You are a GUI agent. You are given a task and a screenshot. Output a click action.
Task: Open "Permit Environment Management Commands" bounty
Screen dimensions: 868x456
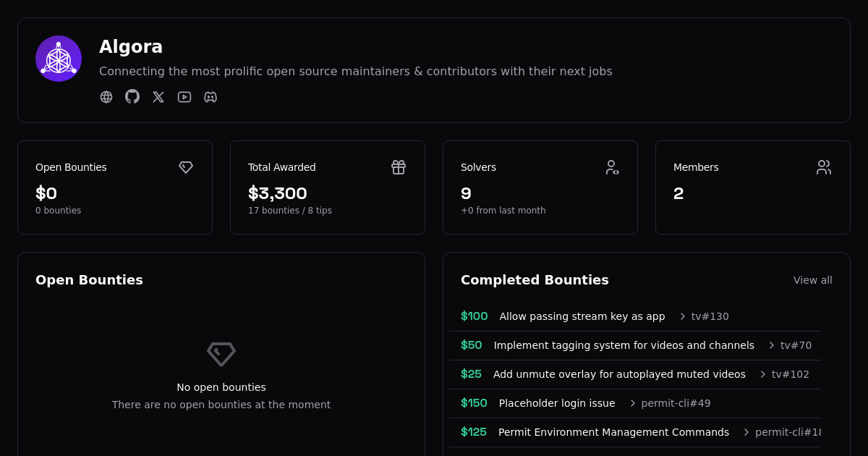tap(613, 432)
